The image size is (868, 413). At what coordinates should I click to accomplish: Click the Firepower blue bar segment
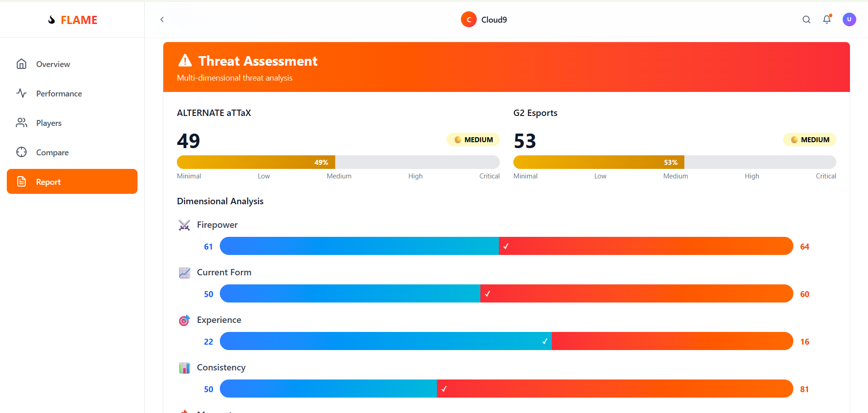coord(359,246)
